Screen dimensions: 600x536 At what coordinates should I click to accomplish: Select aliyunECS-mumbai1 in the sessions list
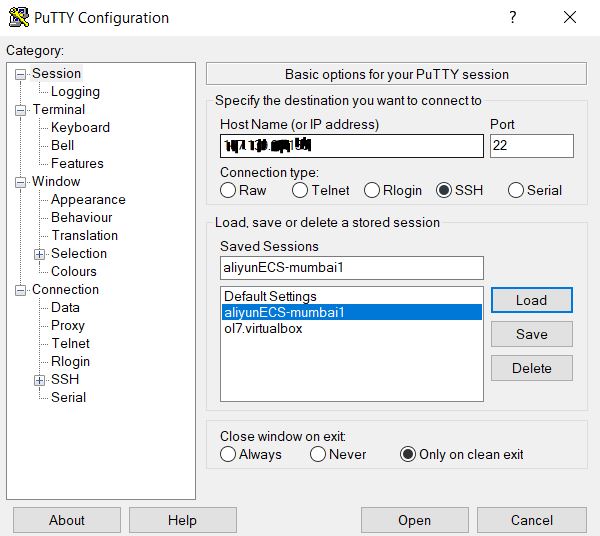(352, 312)
